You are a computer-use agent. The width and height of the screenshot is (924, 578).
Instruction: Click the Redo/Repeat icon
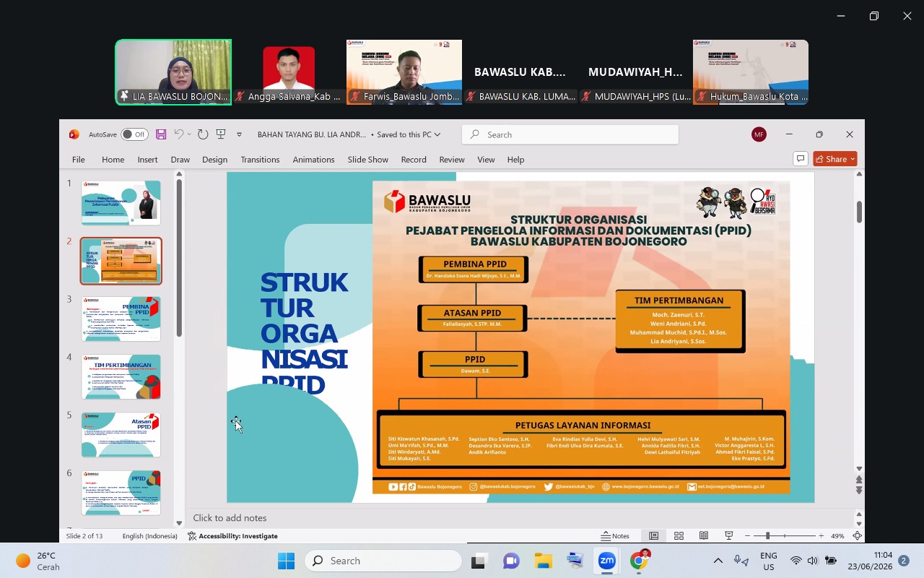pyautogui.click(x=203, y=134)
